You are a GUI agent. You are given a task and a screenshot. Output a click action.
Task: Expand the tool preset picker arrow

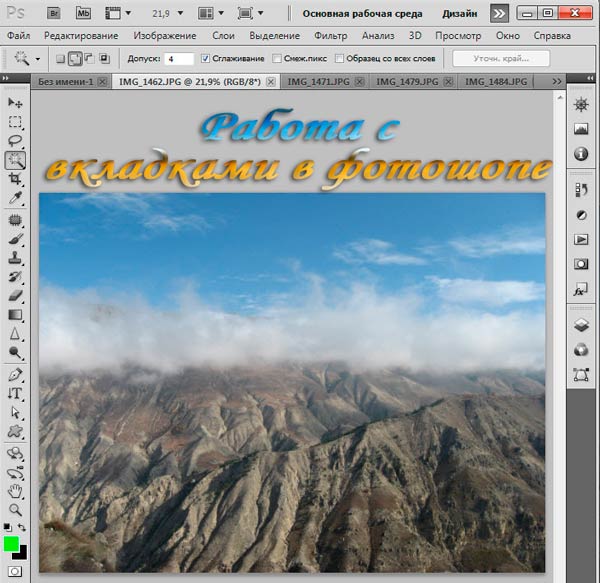tap(38, 59)
